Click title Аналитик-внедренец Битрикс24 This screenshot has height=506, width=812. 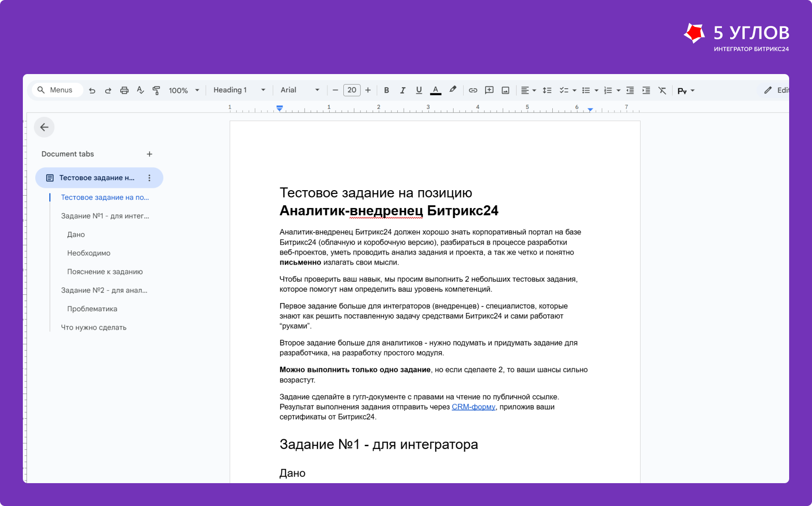[389, 211]
